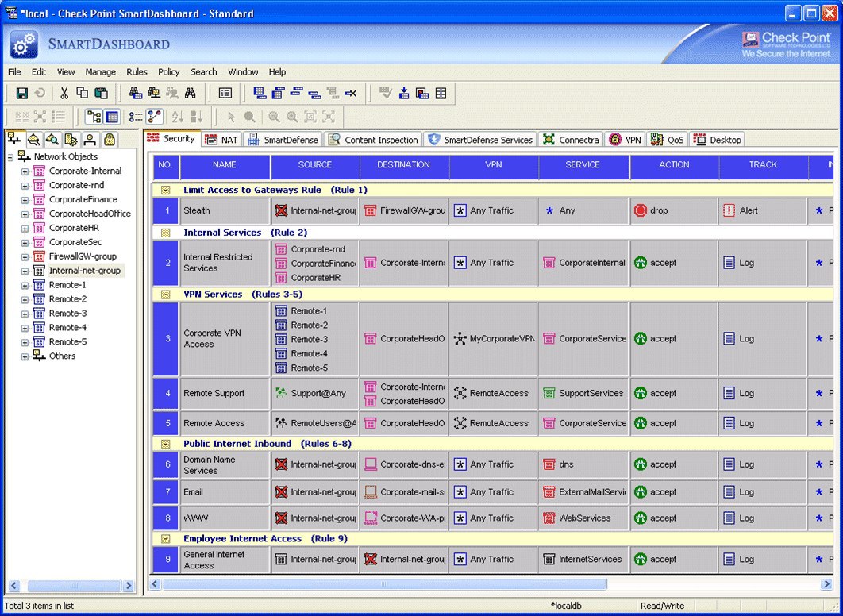Switch to the Connectra tab
The width and height of the screenshot is (843, 616).
tap(571, 140)
